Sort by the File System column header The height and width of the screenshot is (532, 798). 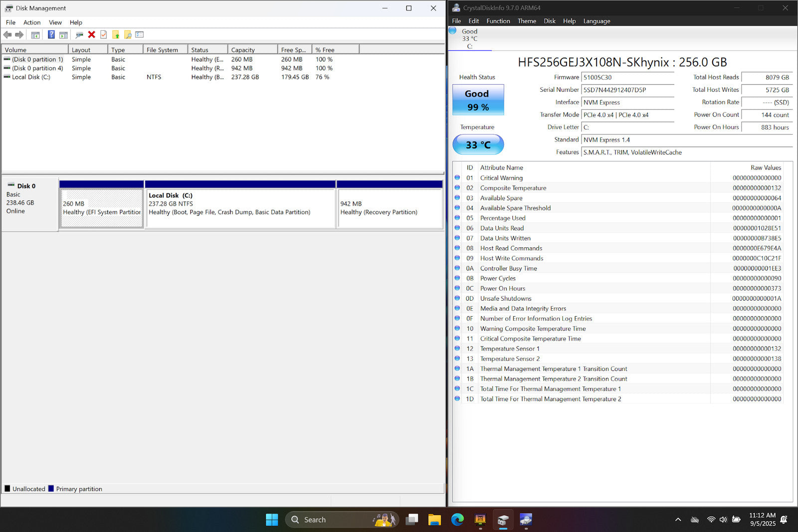pyautogui.click(x=166, y=49)
